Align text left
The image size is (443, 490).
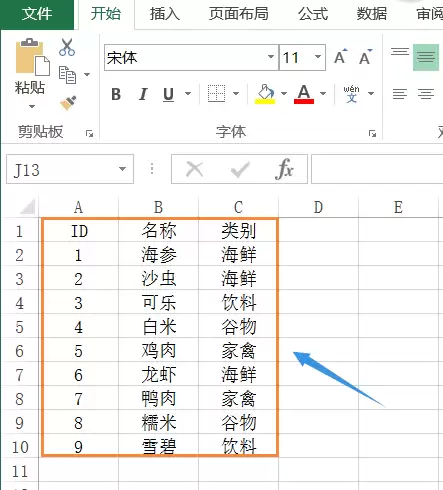[x=400, y=94]
